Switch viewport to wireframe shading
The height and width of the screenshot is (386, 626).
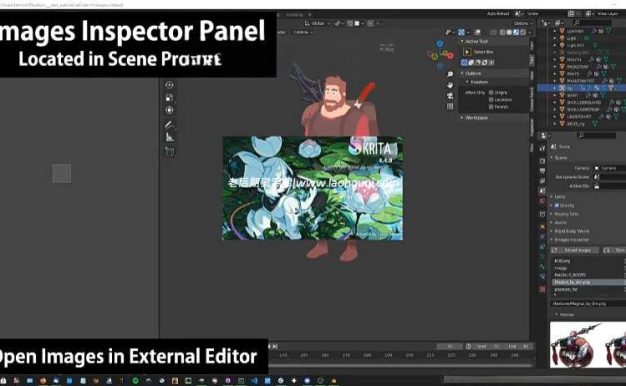pos(503,32)
